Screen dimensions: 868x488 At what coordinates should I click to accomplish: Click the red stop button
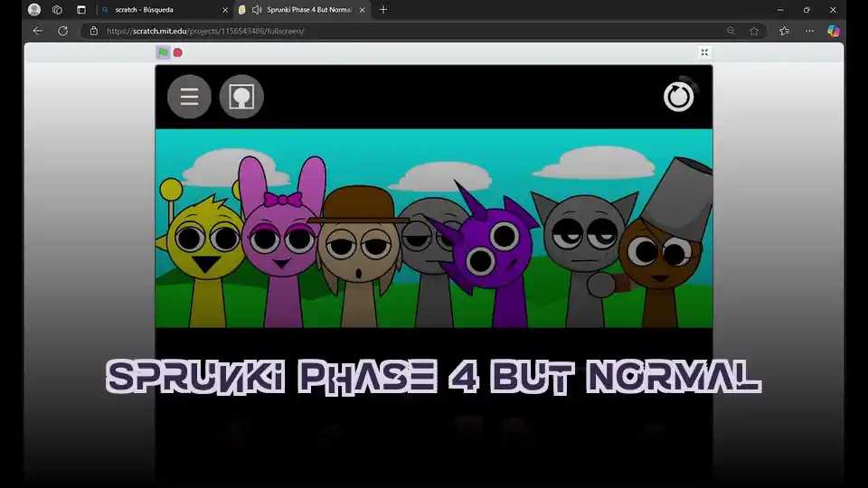178,52
